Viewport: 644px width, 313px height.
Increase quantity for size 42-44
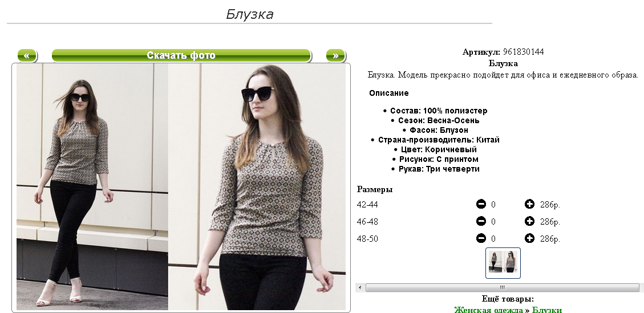tap(529, 204)
